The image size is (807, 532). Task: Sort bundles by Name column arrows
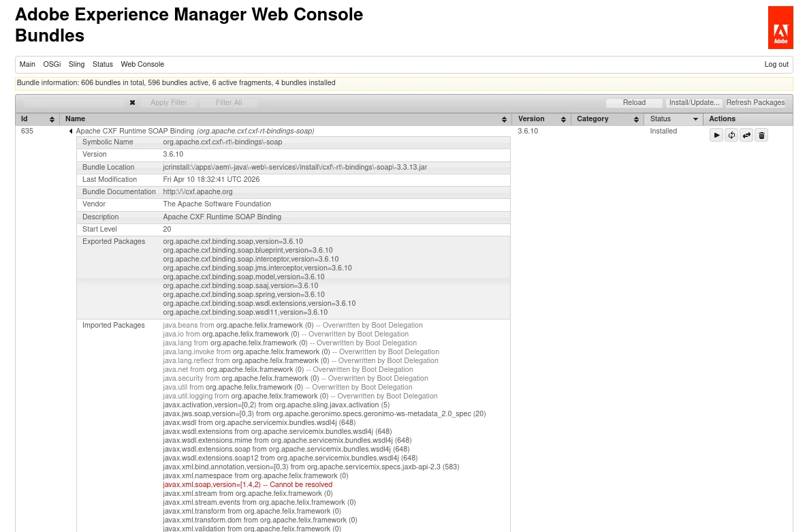pyautogui.click(x=504, y=119)
